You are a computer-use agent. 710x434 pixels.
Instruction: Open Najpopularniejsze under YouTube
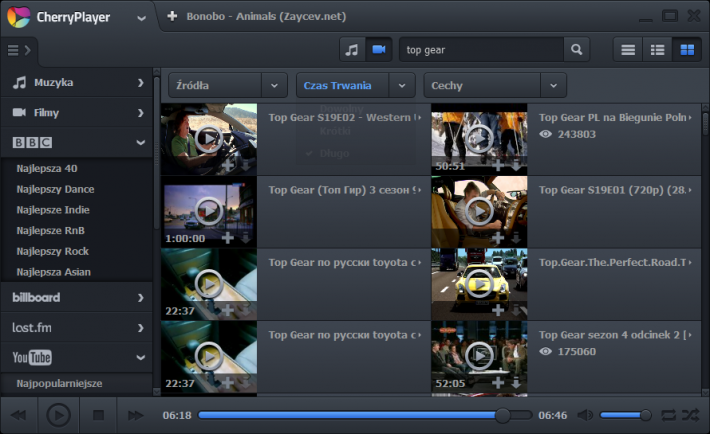pyautogui.click(x=59, y=383)
